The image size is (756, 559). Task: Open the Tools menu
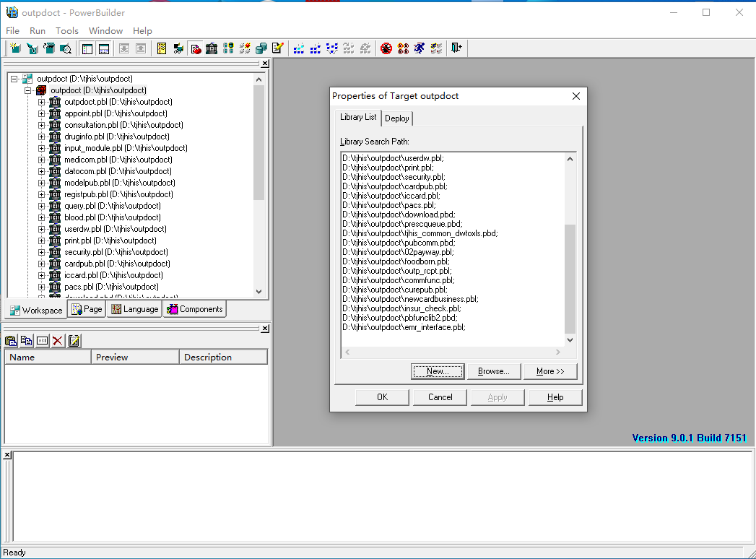[x=66, y=31]
